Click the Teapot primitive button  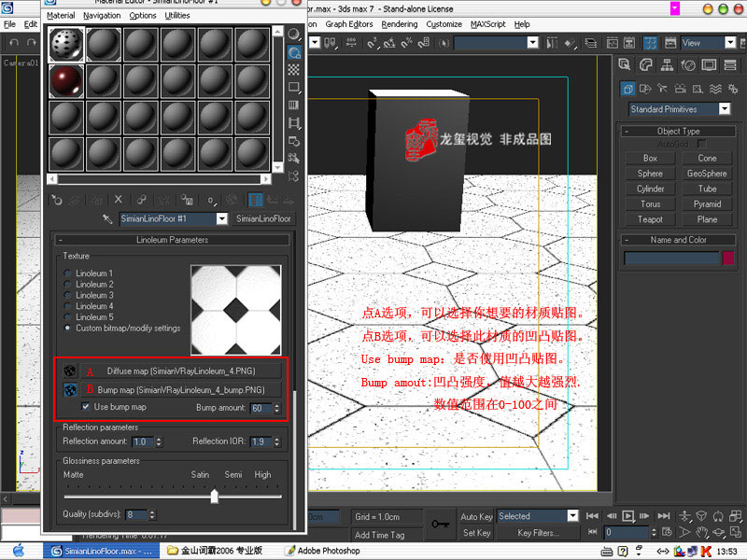pyautogui.click(x=650, y=219)
